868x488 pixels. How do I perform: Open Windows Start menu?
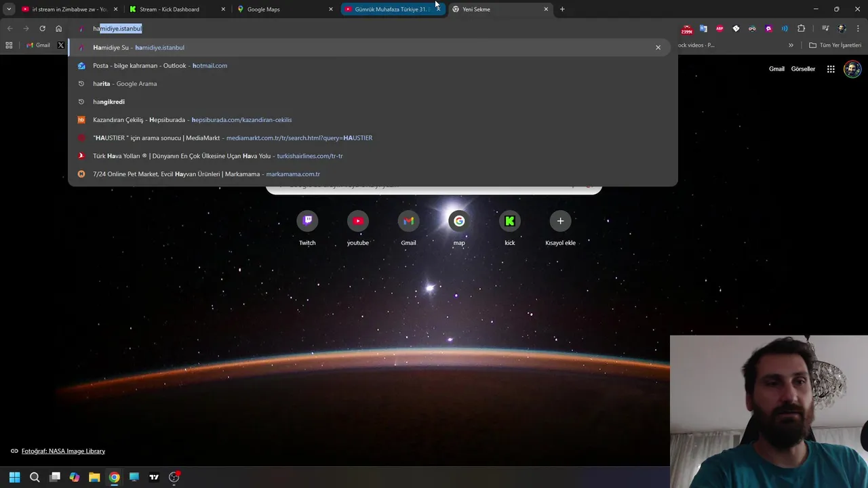pos(14,477)
